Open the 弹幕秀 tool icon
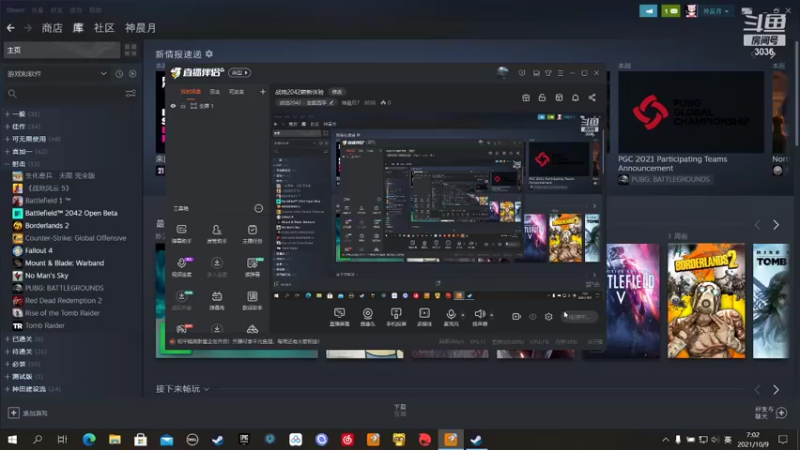This screenshot has height=450, width=800. [x=217, y=300]
